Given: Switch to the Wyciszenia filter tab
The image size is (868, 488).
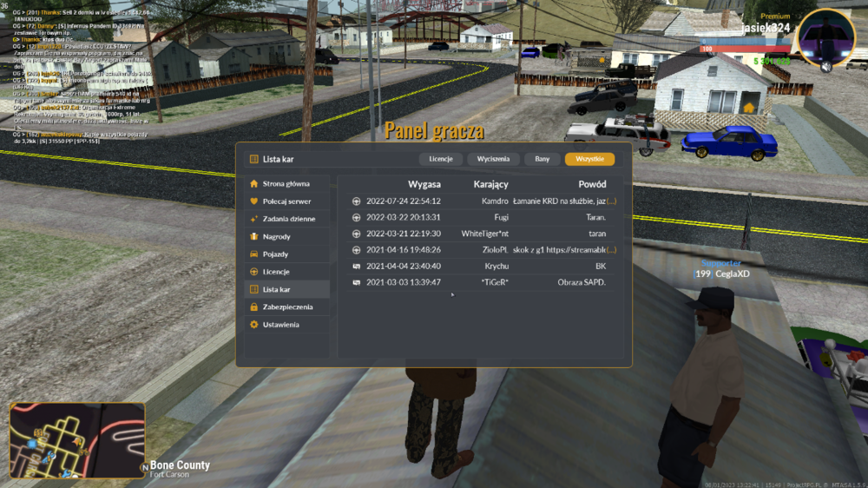Looking at the screenshot, I should pos(493,159).
